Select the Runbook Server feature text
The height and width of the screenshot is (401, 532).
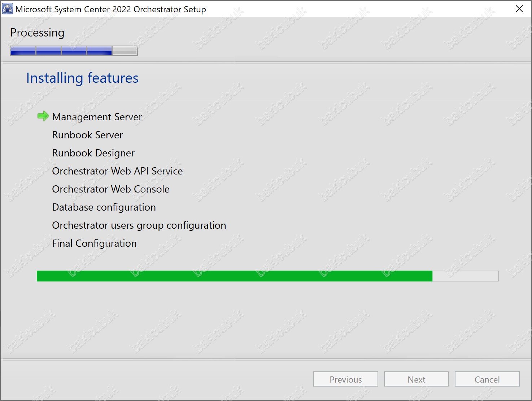tap(87, 135)
